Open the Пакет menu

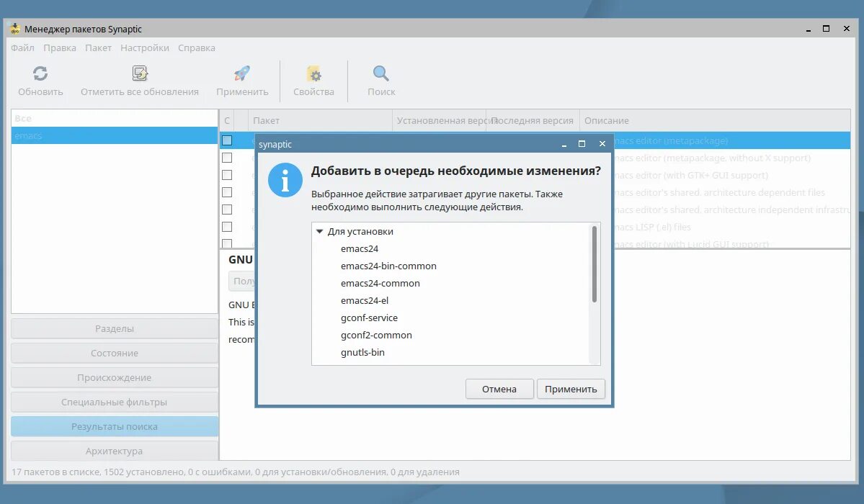(98, 48)
